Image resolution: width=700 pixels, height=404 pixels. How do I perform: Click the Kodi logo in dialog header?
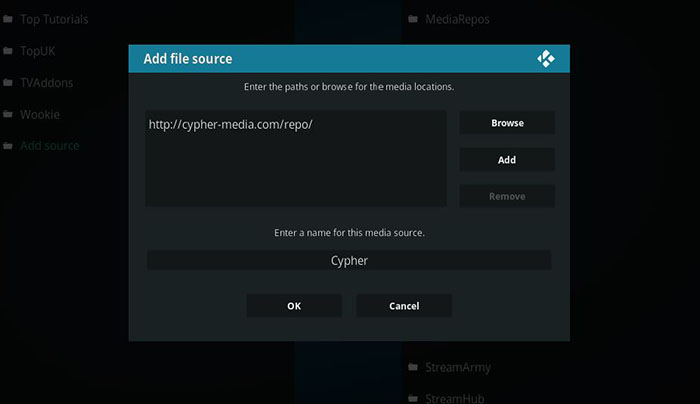pyautogui.click(x=546, y=58)
